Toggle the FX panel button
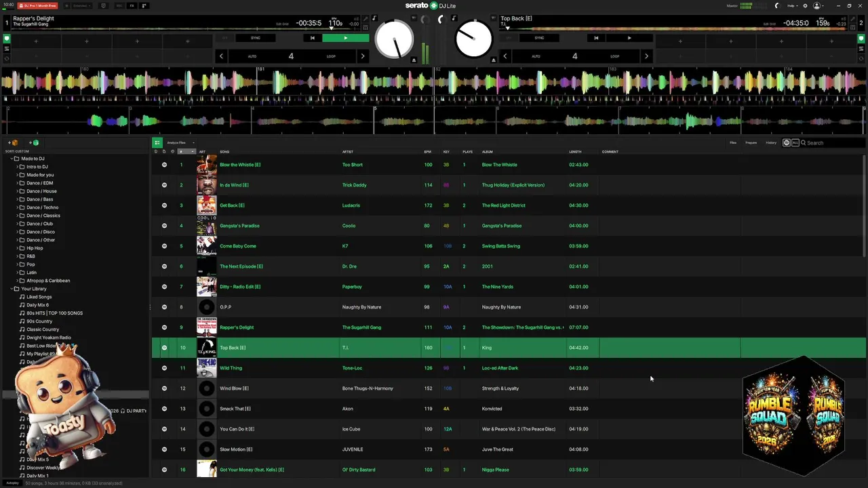This screenshot has width=868, height=488. tap(132, 5)
